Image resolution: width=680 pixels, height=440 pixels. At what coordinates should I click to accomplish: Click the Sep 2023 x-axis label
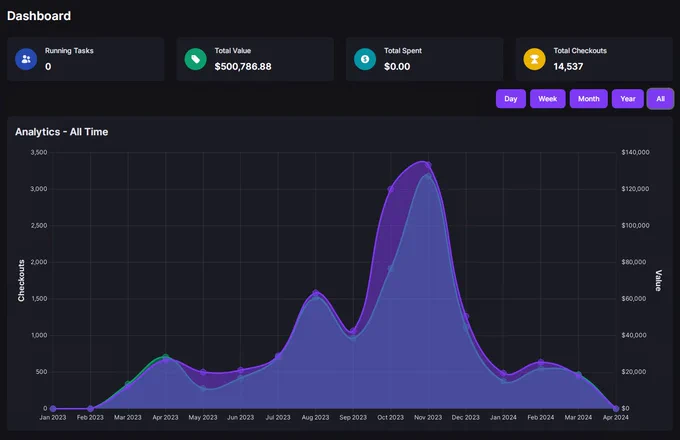353,417
